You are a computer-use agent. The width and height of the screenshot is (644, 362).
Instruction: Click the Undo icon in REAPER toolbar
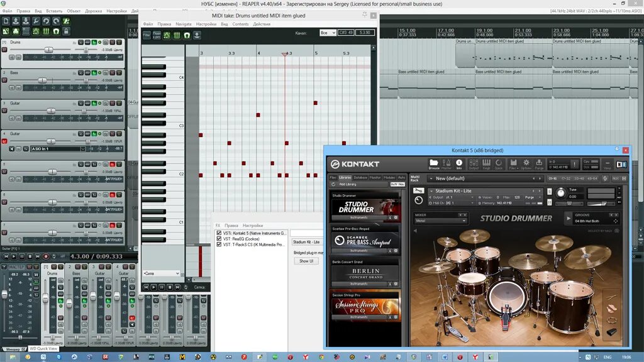point(46,21)
